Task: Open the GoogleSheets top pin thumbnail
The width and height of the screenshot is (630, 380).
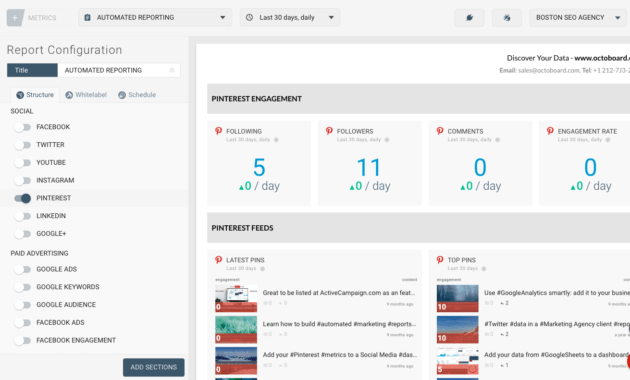Action: point(458,360)
